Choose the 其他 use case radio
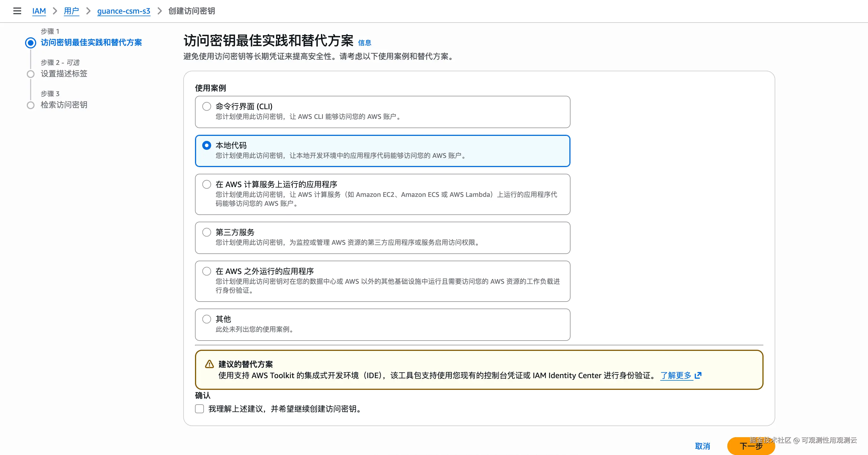Viewport: 868px width, 455px height. (207, 319)
